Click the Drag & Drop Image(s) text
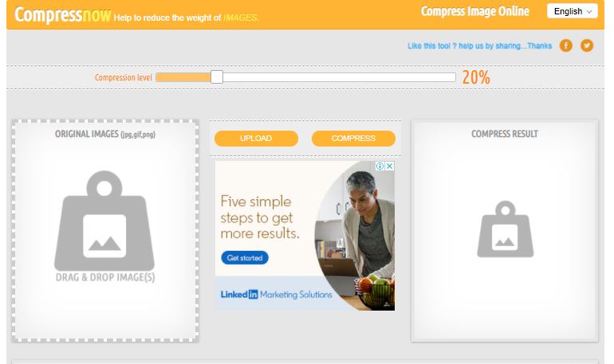 105,278
